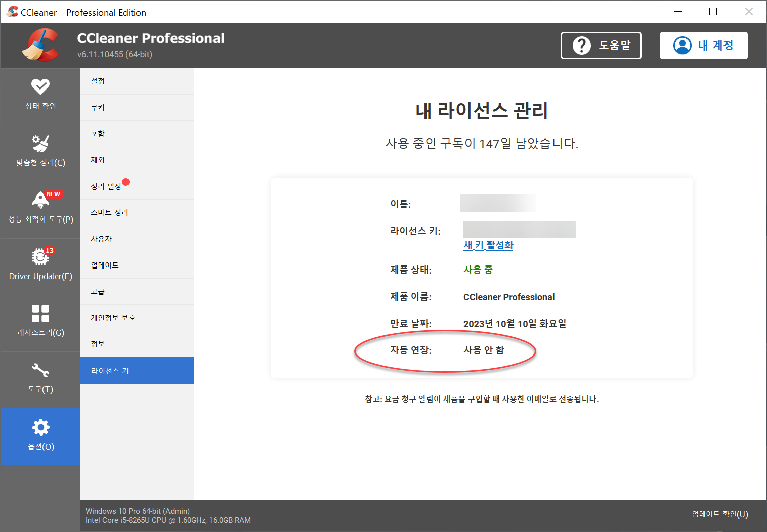
Task: Open 개인정보 보호 privacy page
Action: (x=137, y=318)
